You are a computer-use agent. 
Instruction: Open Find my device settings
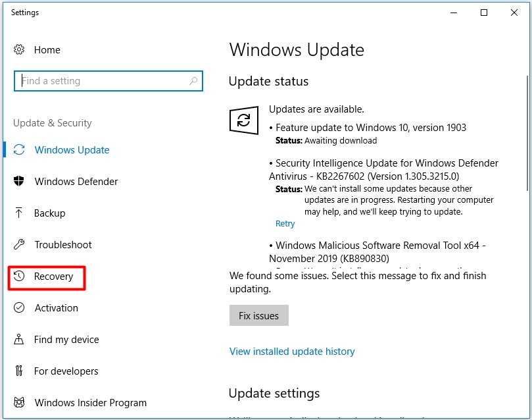click(x=66, y=340)
